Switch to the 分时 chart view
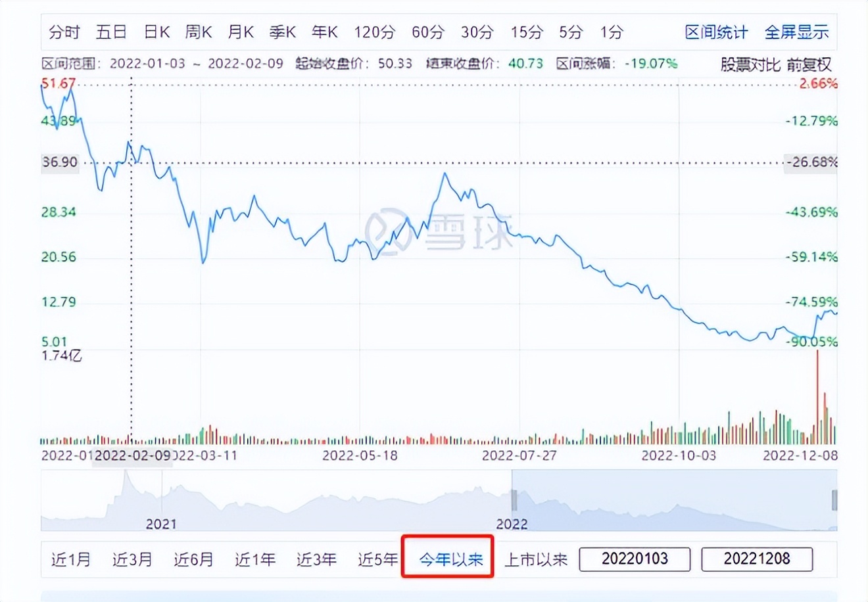This screenshot has height=602, width=868. 63,32
